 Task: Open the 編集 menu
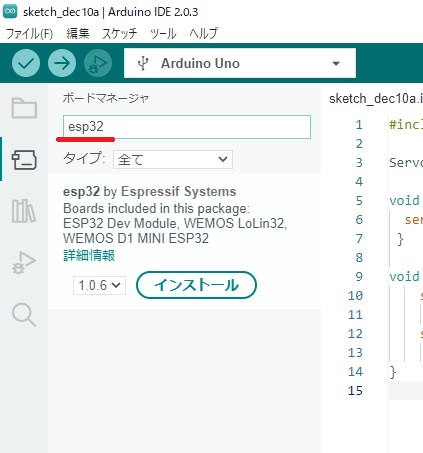click(x=78, y=33)
